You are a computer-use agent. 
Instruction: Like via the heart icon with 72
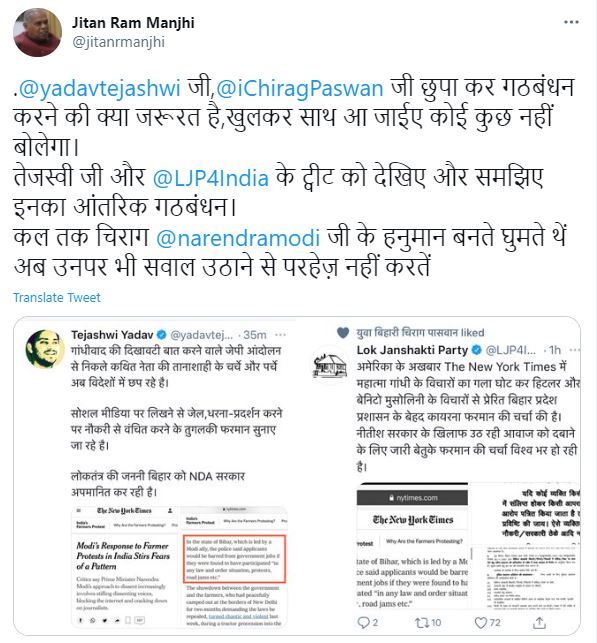(481, 623)
